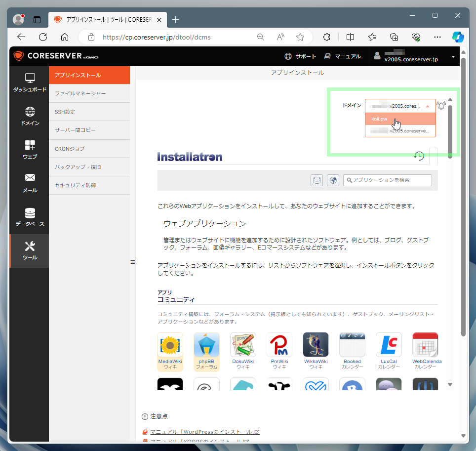Click the CORESERVER logo

click(x=56, y=56)
